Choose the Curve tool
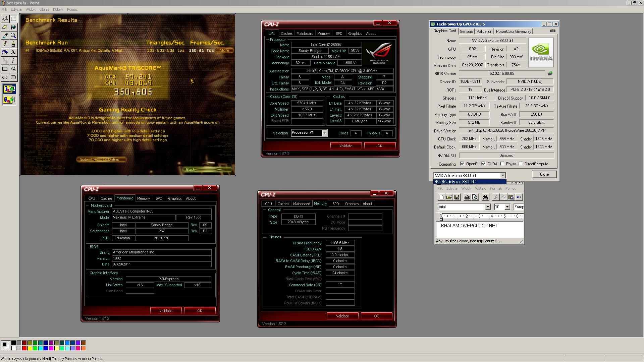644x362 pixels. [x=13, y=61]
